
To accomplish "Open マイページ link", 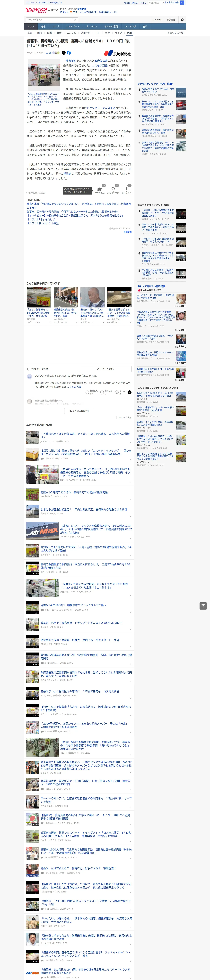I will coord(157,19).
